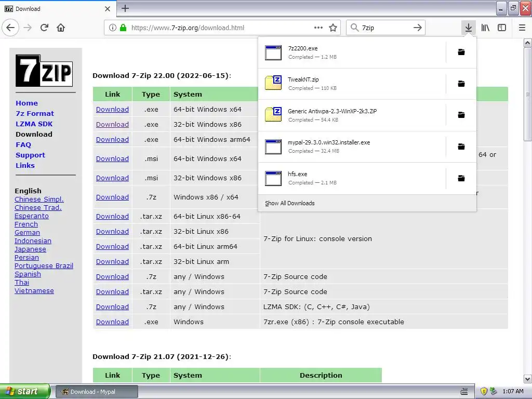Screen dimensions: 532x399
Task: Open containing folder for TweakNT.zip
Action: (x=461, y=84)
